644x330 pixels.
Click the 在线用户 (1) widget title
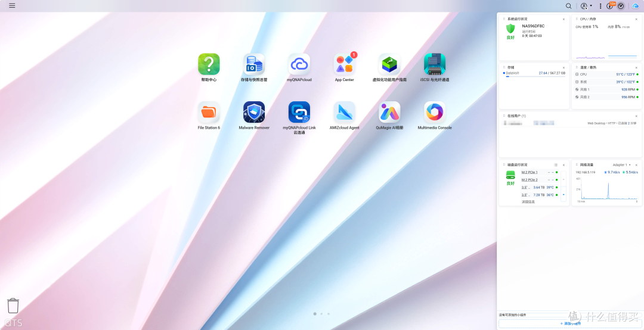(517, 116)
